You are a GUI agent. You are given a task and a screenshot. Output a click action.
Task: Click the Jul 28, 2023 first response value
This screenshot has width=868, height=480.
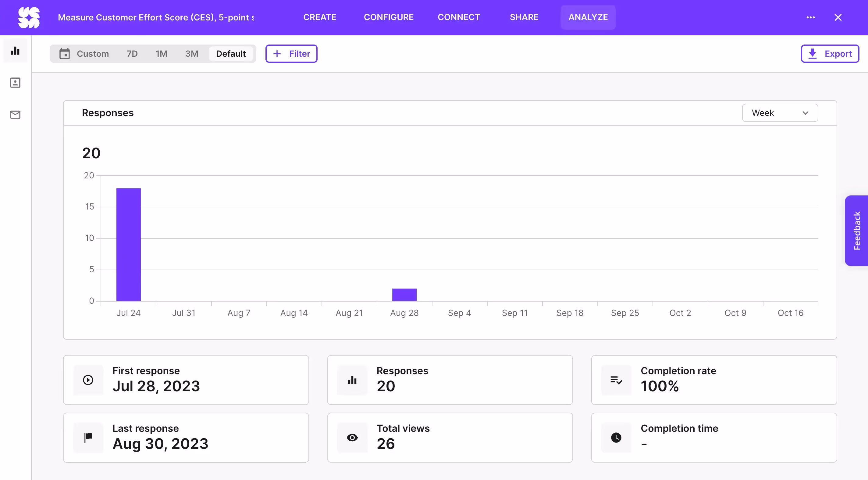point(156,386)
